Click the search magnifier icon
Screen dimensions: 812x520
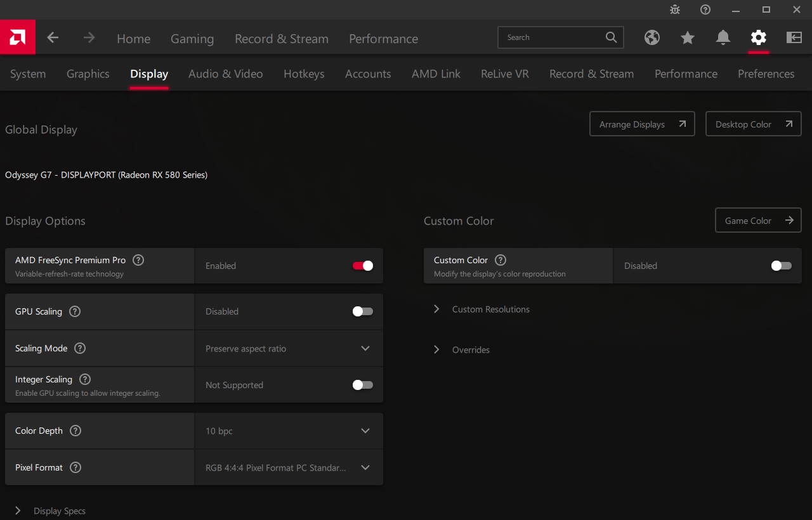point(611,37)
